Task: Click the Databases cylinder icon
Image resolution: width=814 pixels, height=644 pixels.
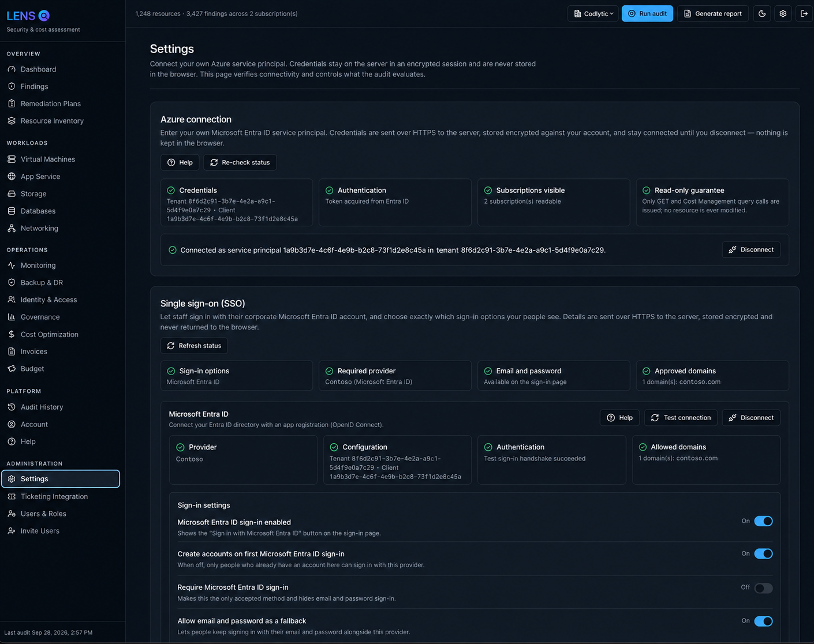Action: pyautogui.click(x=12, y=211)
